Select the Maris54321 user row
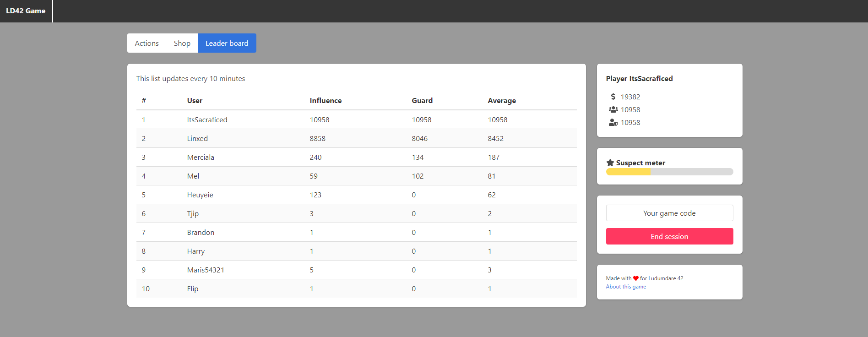Screen dimensions: 868x337 pos(356,270)
